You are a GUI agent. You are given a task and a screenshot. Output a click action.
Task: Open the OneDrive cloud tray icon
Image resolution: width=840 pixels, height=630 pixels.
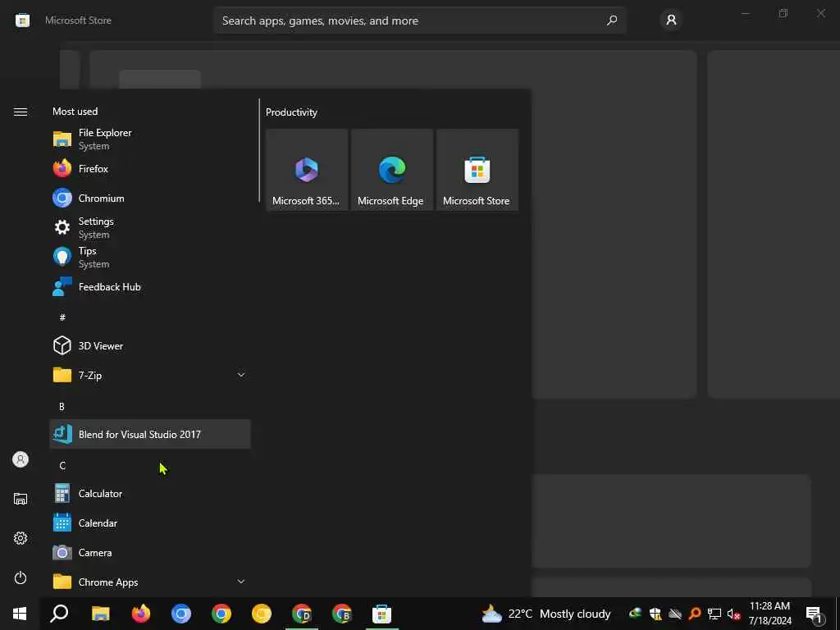coord(675,614)
